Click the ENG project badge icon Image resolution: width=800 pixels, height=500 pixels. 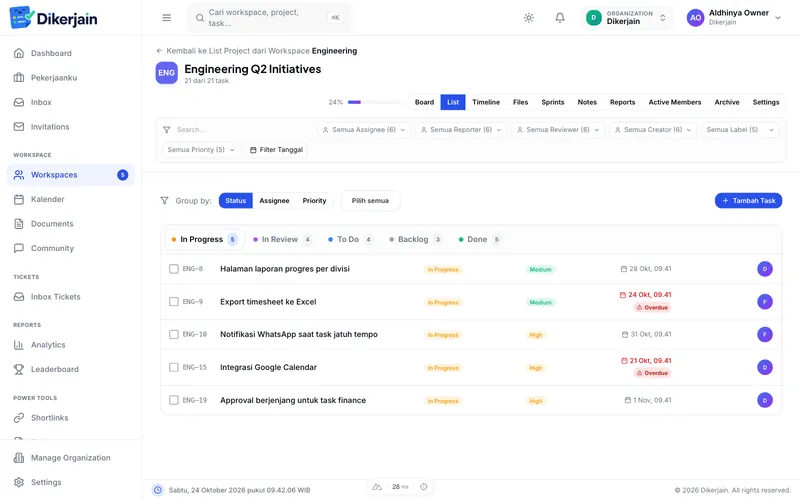[x=166, y=73]
